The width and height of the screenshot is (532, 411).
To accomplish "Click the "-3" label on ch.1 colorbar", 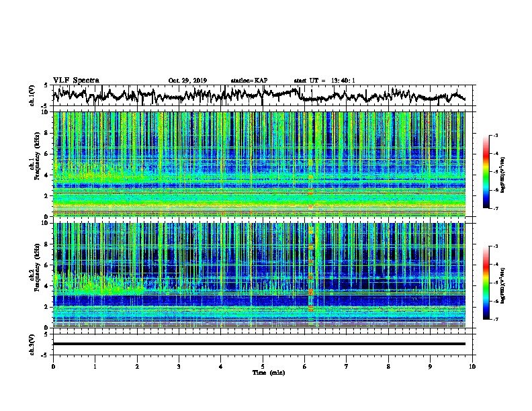I will (496, 135).
